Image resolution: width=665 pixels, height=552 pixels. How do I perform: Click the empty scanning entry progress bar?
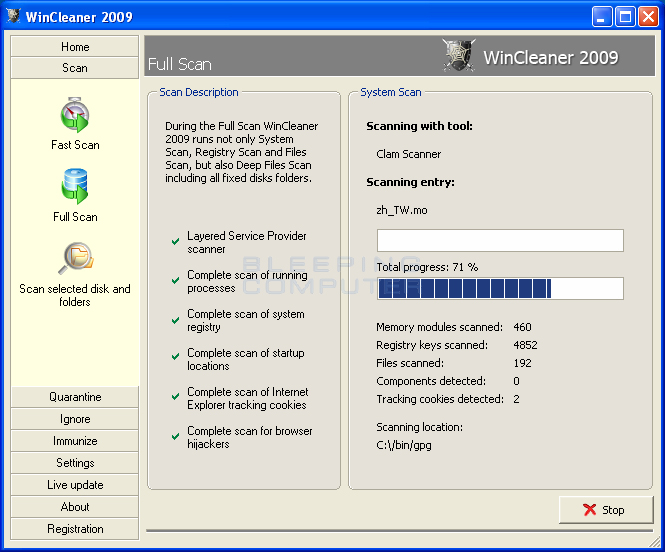point(500,240)
